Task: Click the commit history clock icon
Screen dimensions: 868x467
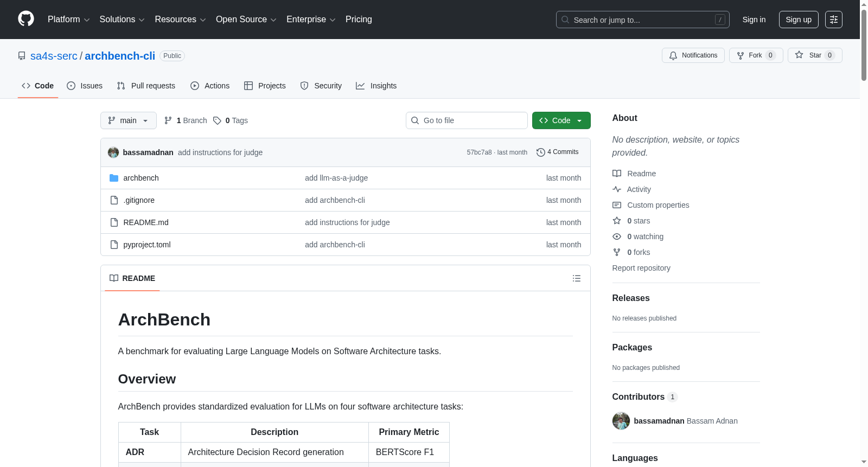Action: (x=540, y=152)
